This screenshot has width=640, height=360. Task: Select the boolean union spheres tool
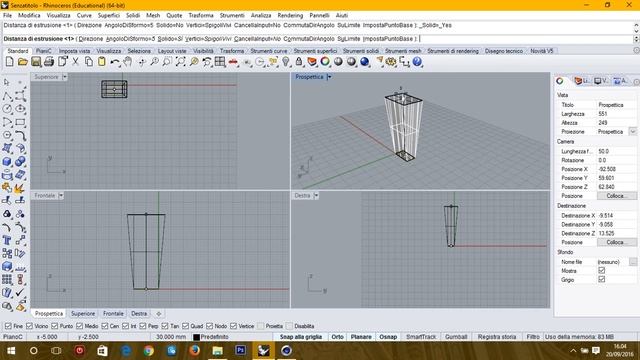(x=20, y=161)
